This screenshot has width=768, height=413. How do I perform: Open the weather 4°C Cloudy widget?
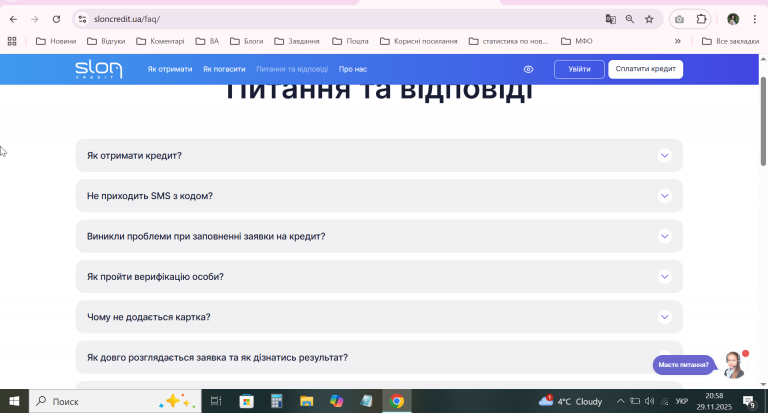click(570, 401)
